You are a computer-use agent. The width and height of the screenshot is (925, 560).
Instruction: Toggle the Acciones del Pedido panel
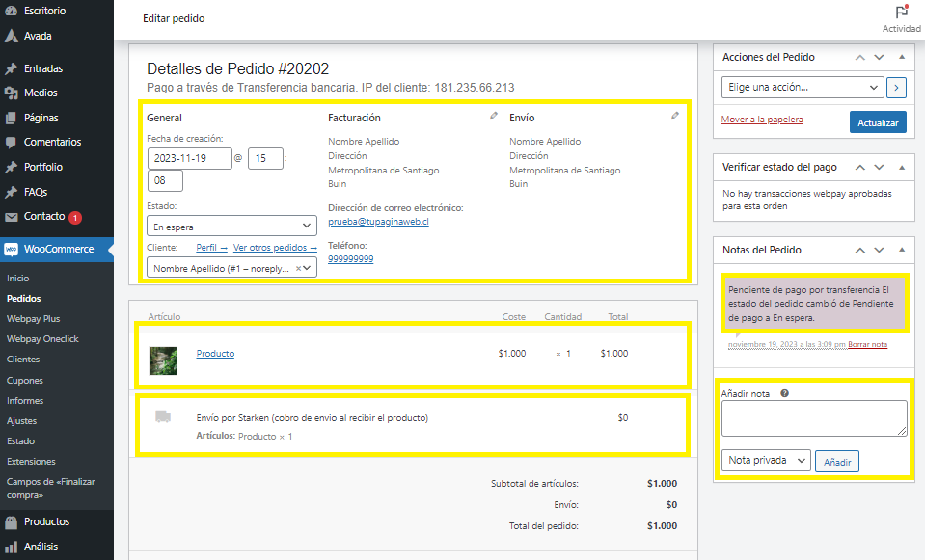point(901,57)
